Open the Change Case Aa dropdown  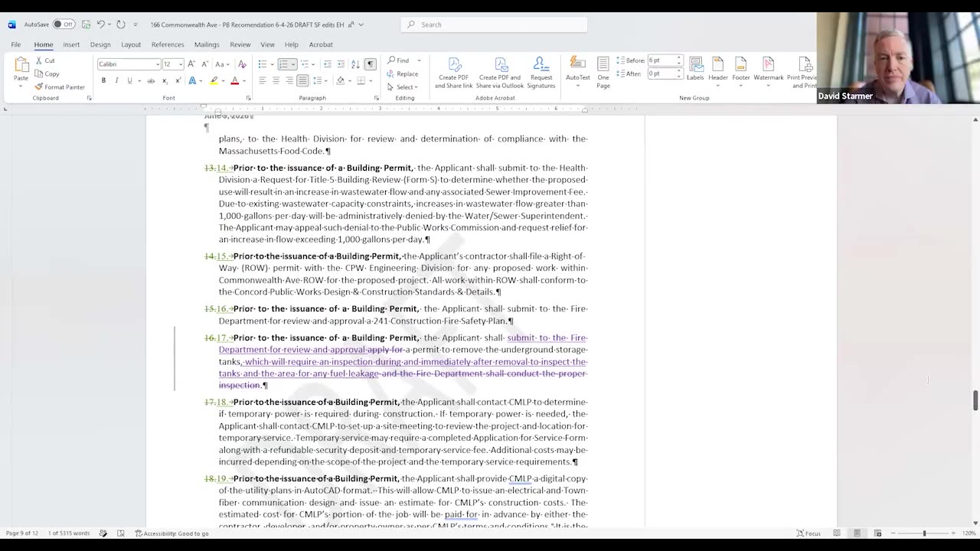click(x=221, y=64)
